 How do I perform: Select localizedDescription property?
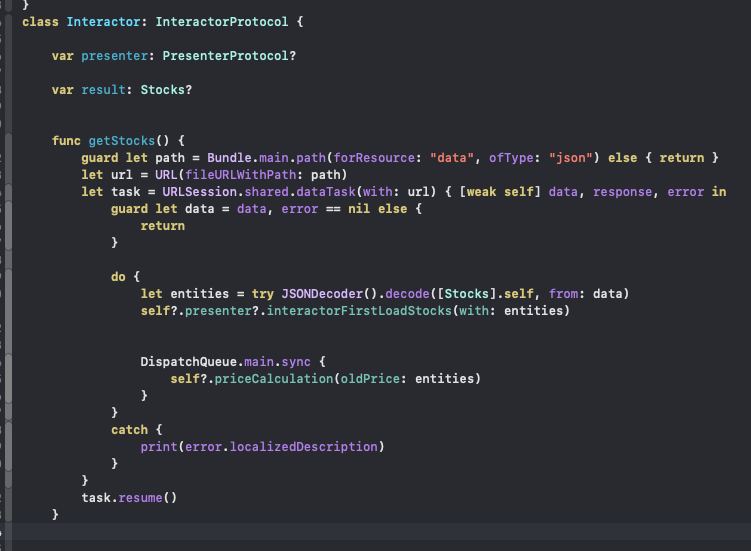[304, 447]
